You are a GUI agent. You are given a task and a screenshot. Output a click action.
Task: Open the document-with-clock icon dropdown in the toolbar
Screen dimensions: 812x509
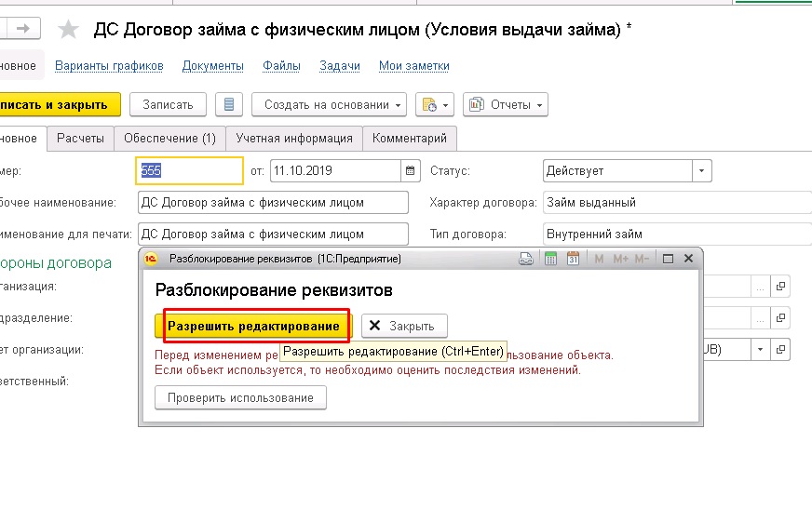435,104
